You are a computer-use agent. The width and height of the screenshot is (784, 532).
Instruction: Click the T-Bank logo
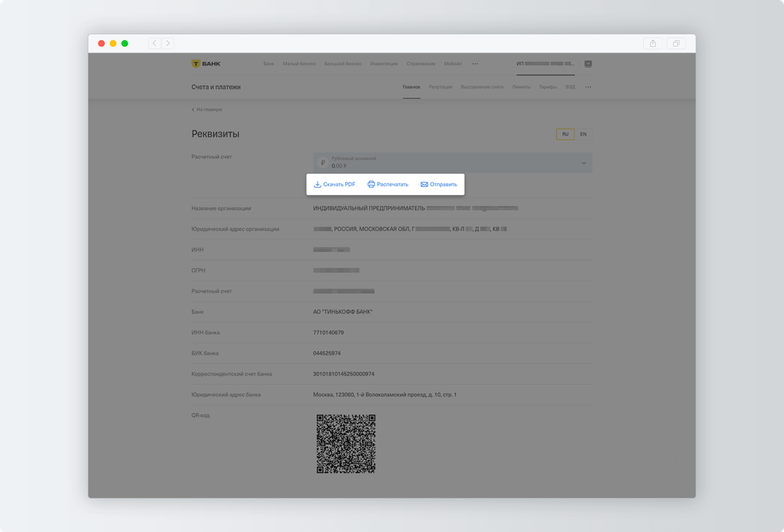[205, 63]
